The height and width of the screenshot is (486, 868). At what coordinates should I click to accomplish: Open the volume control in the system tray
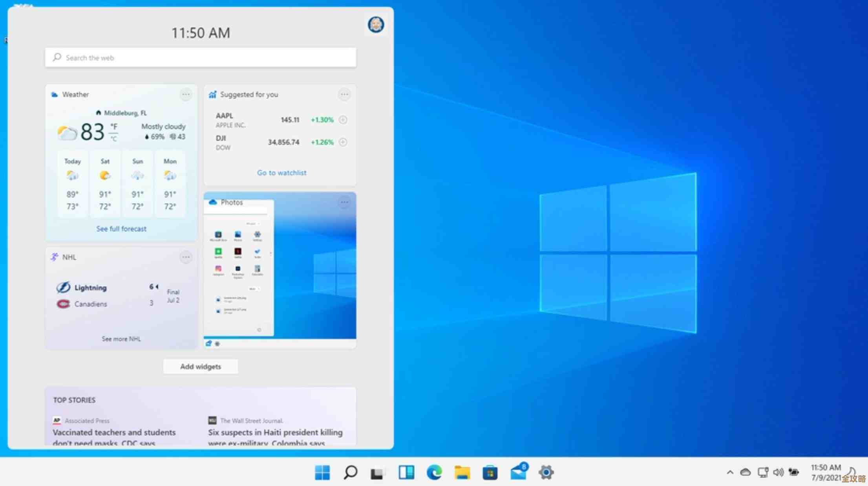[x=778, y=472]
